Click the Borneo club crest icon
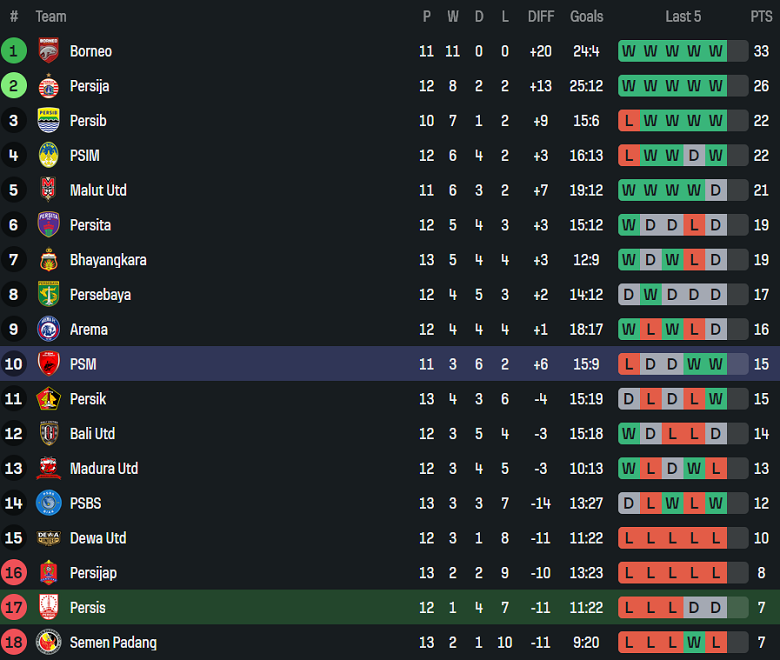The width and height of the screenshot is (780, 660). click(x=48, y=51)
